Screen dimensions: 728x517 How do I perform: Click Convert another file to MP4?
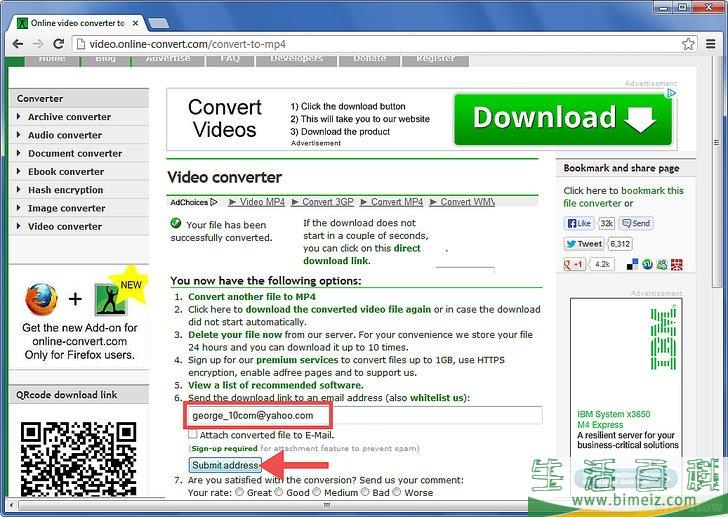pos(252,297)
